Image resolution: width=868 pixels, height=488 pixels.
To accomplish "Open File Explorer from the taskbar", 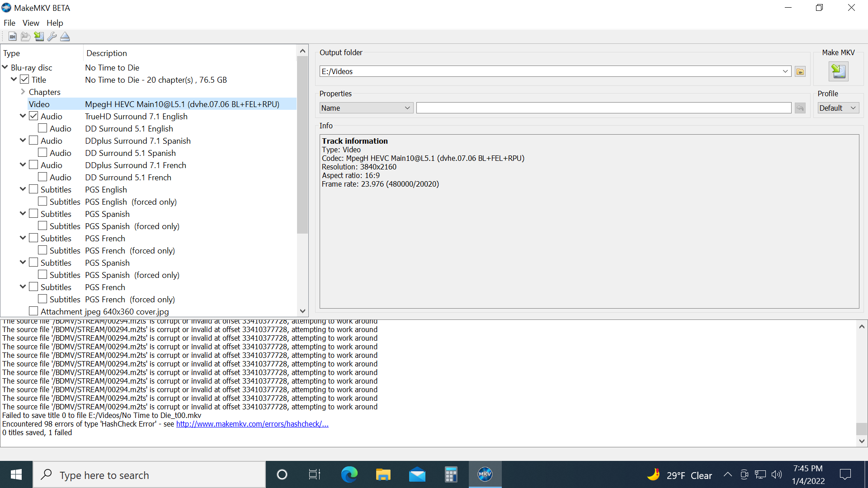I will pyautogui.click(x=383, y=474).
